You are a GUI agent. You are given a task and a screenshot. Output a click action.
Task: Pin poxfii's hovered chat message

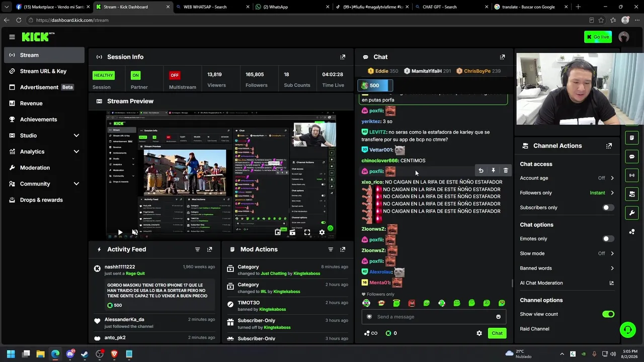[x=493, y=171]
